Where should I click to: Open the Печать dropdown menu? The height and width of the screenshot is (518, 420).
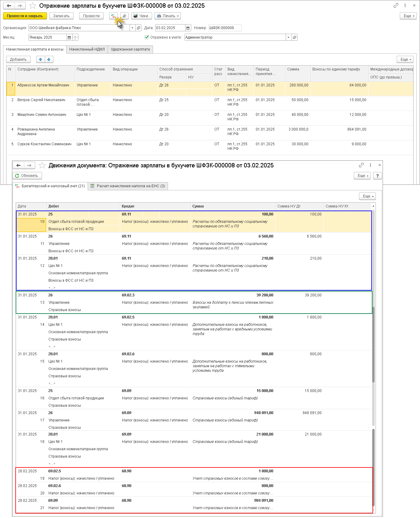(x=168, y=16)
